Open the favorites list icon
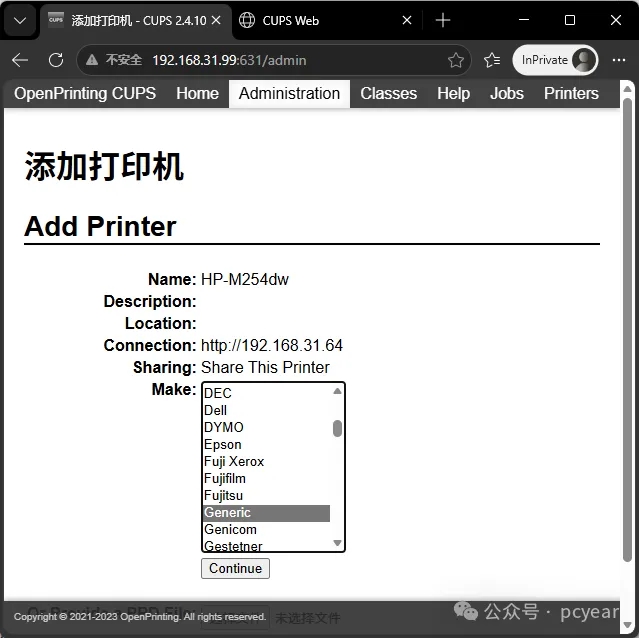This screenshot has width=639, height=638. (492, 60)
